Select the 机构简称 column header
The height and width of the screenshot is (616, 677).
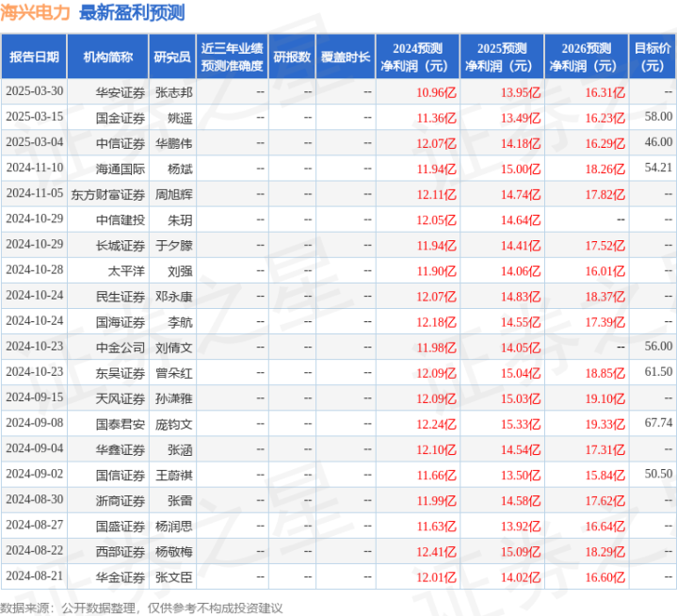(108, 57)
